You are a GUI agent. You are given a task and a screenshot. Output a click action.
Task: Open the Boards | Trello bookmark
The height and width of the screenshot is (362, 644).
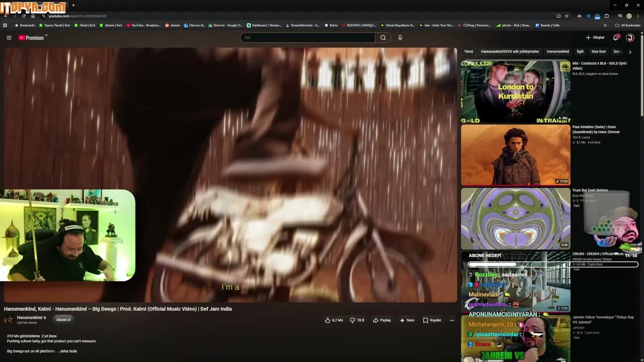[x=547, y=25]
